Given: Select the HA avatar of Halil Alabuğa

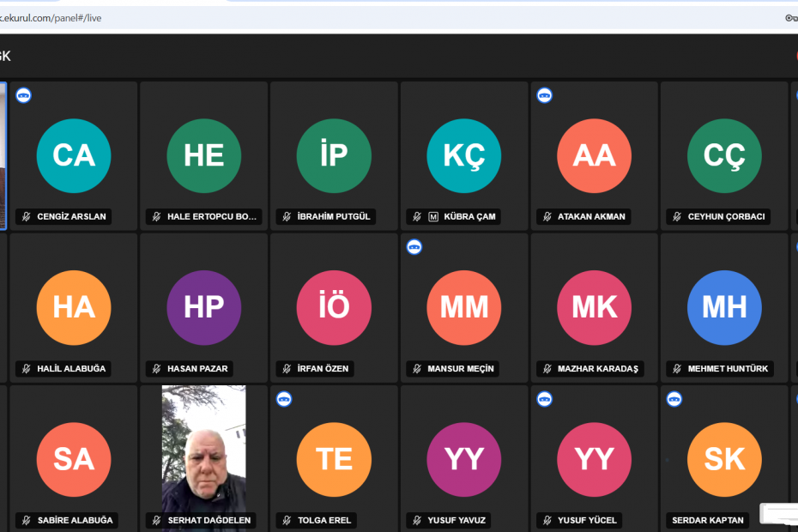Looking at the screenshot, I should click(x=74, y=307).
